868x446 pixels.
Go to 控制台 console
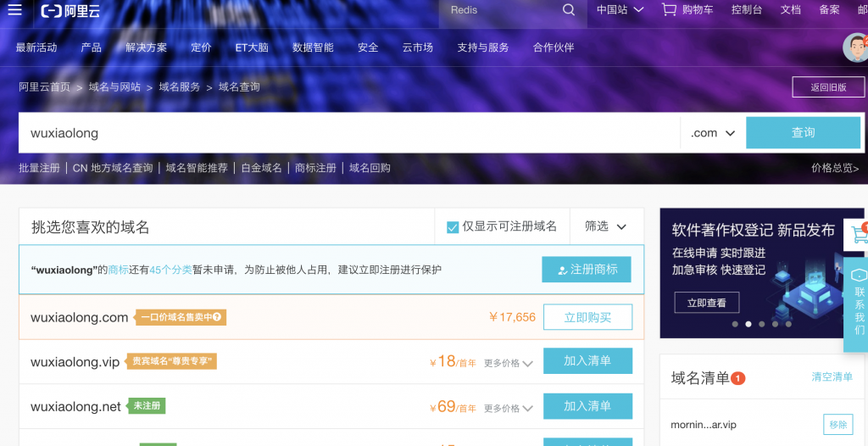tap(746, 10)
